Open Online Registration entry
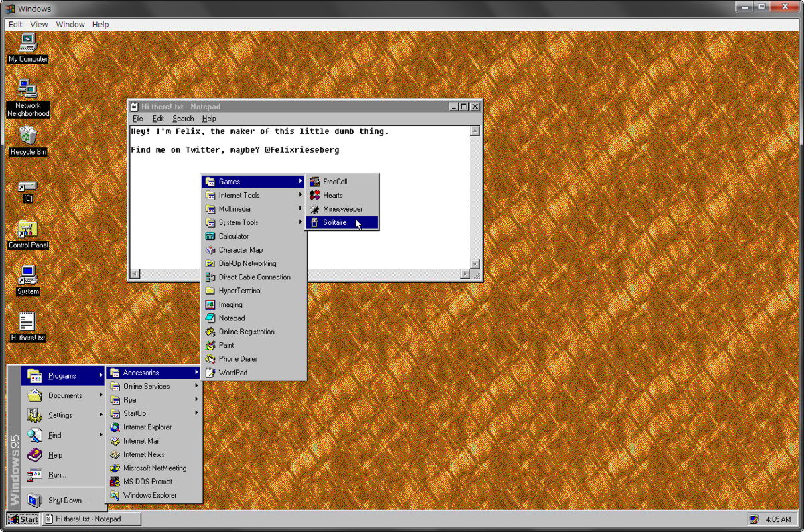Image resolution: width=804 pixels, height=532 pixels. coord(253,332)
